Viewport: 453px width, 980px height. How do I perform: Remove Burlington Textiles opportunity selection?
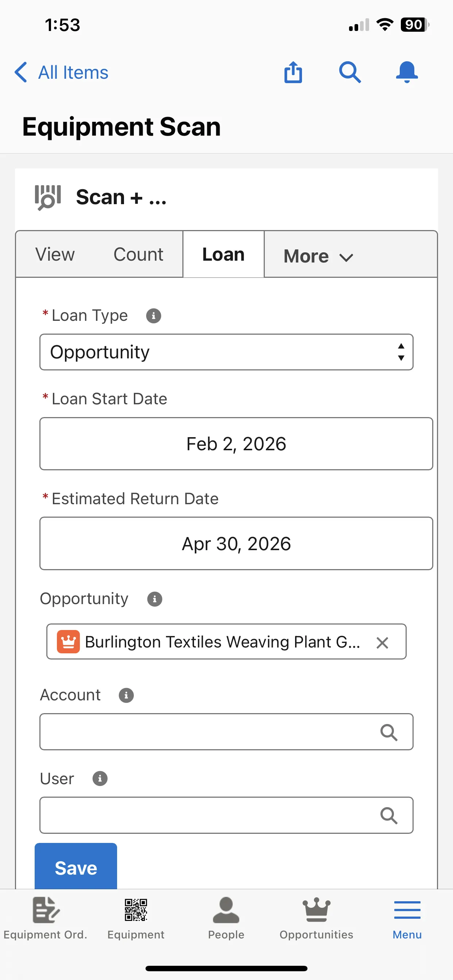(382, 642)
